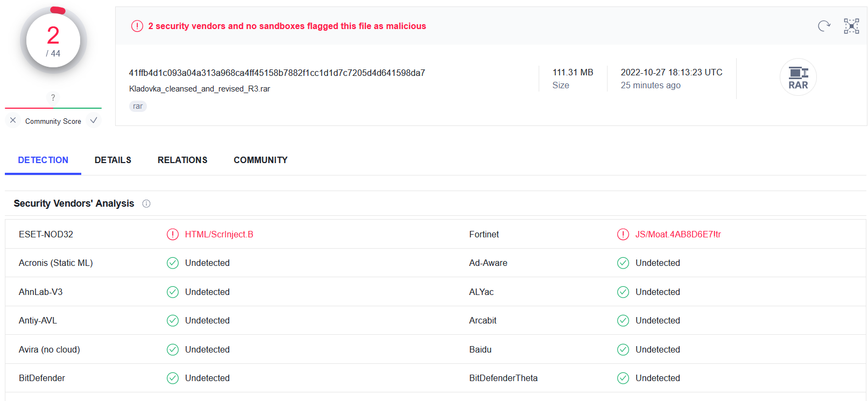This screenshot has height=401, width=868.
Task: Open the Relations tab
Action: pos(182,160)
